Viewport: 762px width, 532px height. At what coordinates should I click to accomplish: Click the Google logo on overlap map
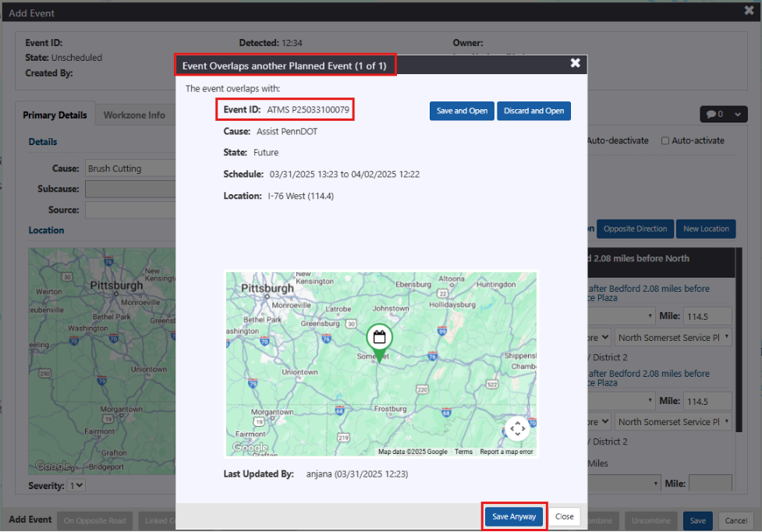[x=250, y=448]
